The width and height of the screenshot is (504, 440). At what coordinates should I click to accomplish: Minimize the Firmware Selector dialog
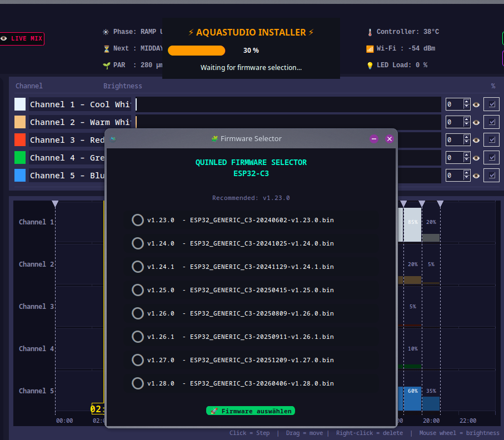[374, 139]
